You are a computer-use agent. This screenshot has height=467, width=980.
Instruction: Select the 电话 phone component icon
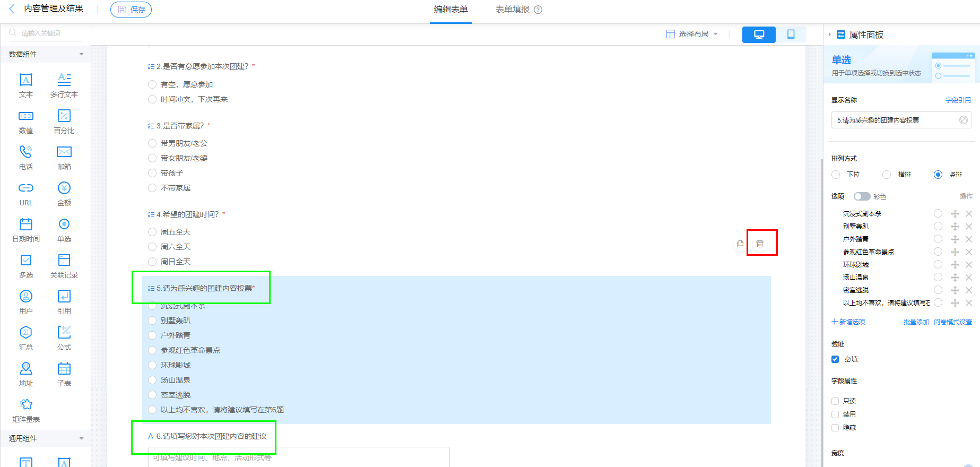pos(25,152)
